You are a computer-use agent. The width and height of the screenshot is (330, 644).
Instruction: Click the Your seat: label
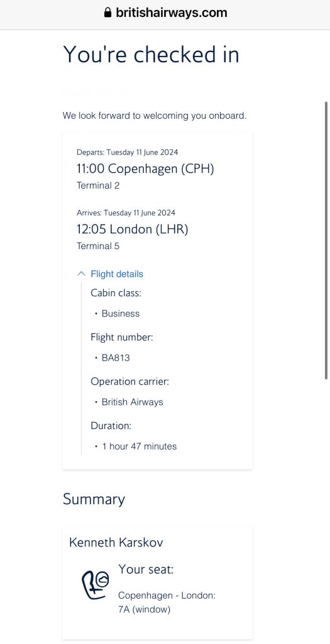[146, 570]
